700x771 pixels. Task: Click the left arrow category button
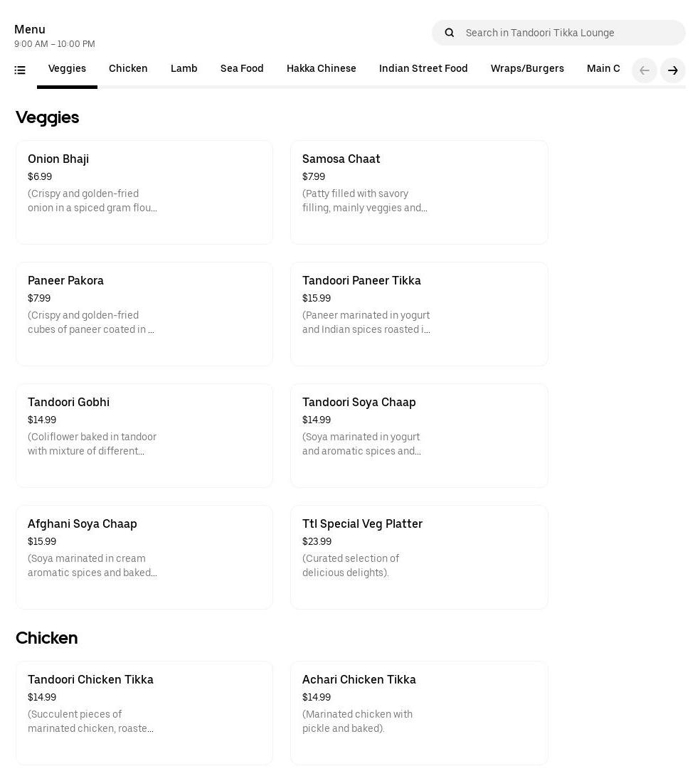click(645, 70)
